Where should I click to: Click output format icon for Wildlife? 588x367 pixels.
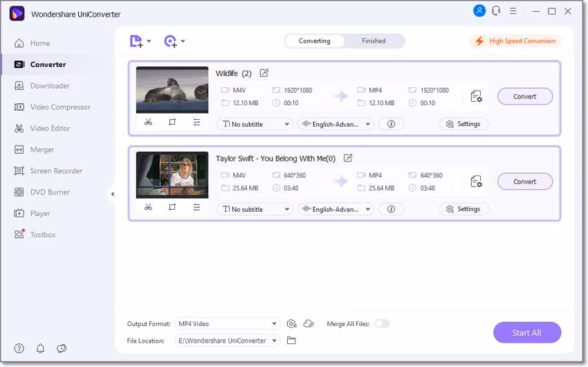(476, 96)
